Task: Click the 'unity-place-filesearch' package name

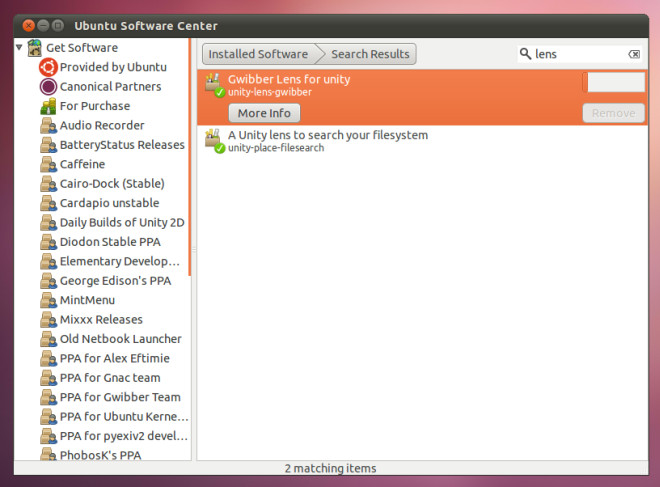Action: click(x=276, y=148)
